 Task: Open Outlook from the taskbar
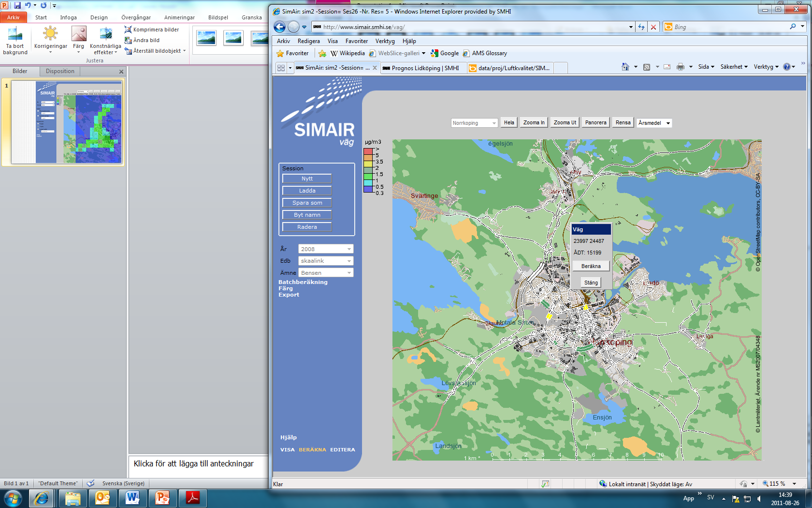[102, 498]
